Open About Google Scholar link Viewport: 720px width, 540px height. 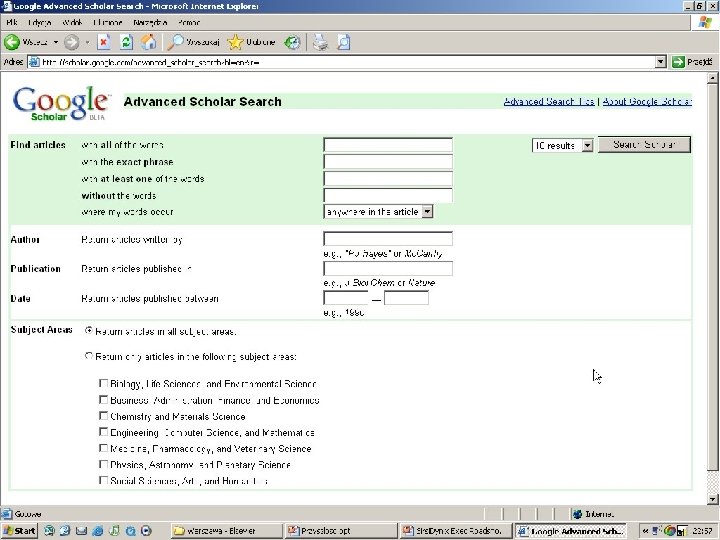coord(647,101)
